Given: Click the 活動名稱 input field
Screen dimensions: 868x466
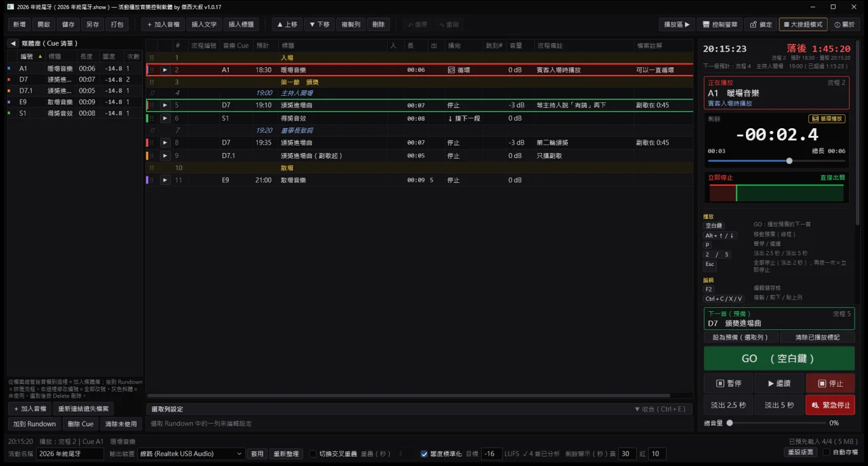Looking at the screenshot, I should [x=70, y=454].
